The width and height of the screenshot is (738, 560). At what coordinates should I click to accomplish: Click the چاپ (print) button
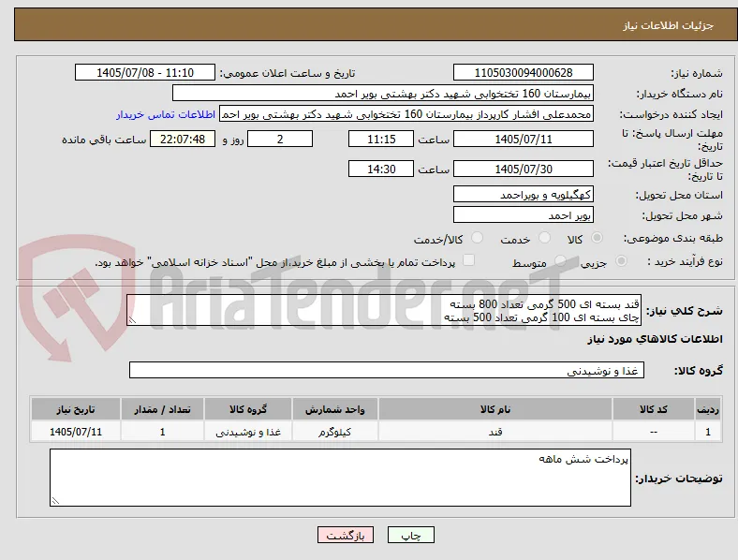coord(410,535)
